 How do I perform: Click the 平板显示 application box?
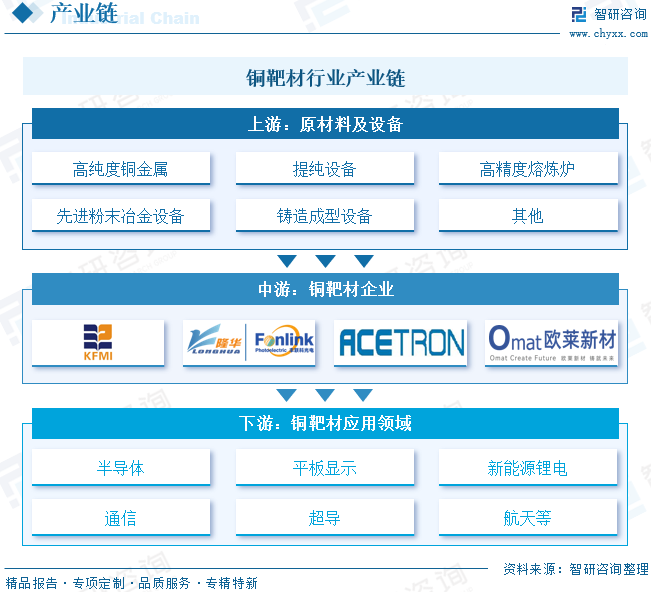325,467
